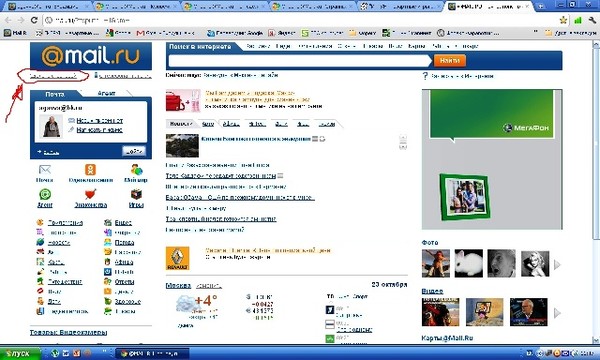This screenshot has height=360, width=600.
Task: Open the first Видео thumbnail
Action: coord(440,312)
